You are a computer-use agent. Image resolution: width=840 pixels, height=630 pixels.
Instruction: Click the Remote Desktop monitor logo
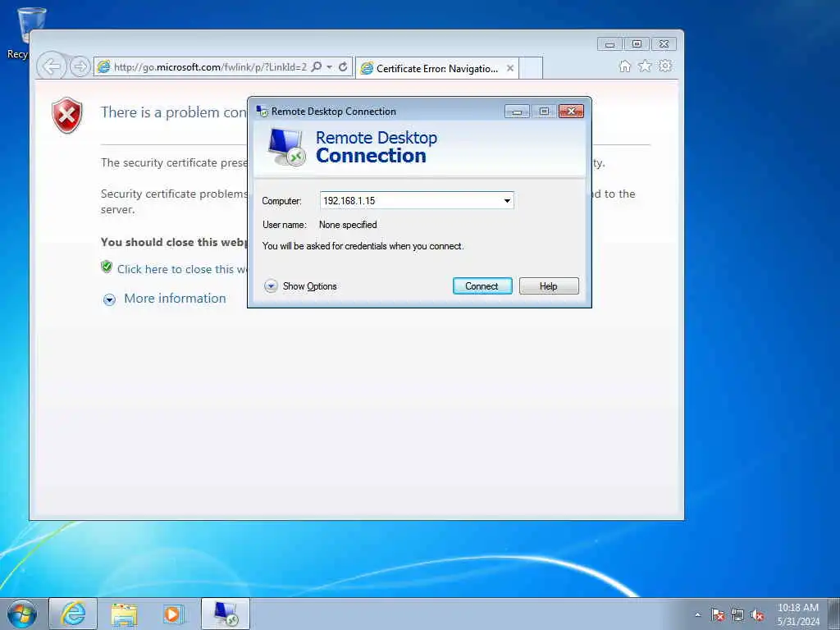[x=286, y=147]
